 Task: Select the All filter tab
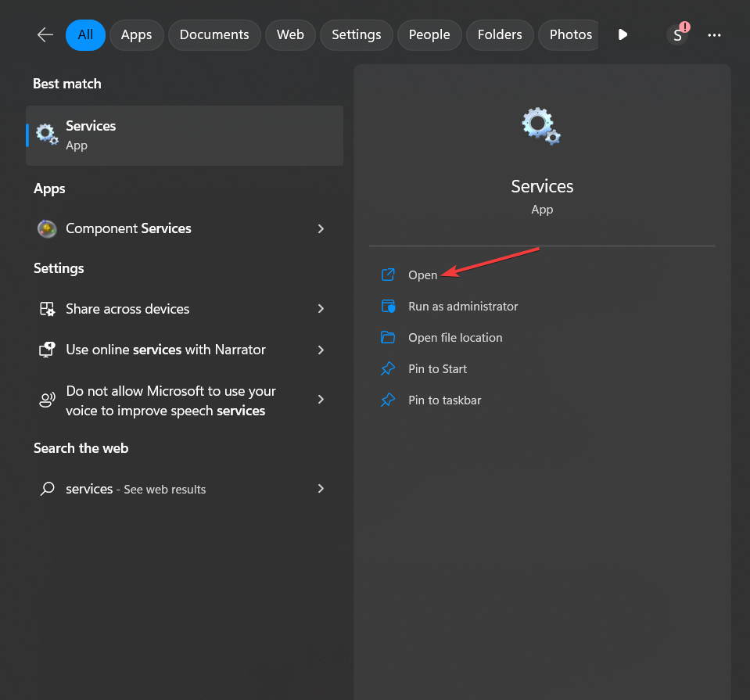[x=85, y=35]
